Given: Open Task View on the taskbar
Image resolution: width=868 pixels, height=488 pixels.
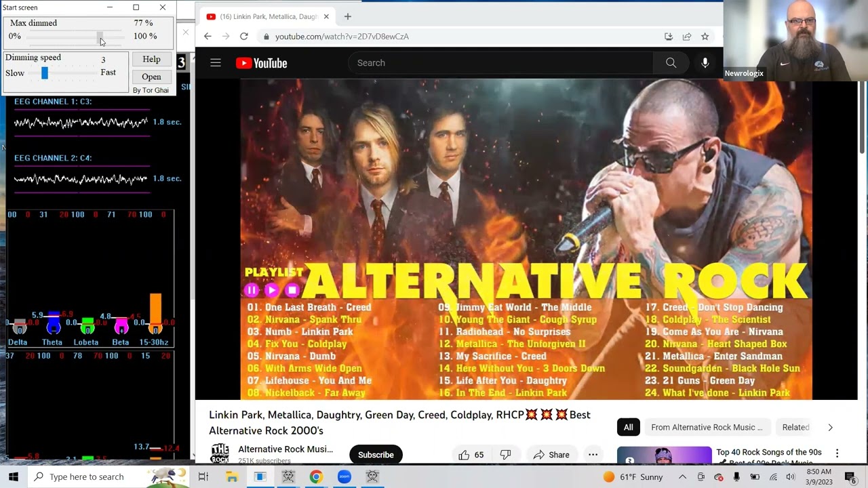Looking at the screenshot, I should pos(203,476).
